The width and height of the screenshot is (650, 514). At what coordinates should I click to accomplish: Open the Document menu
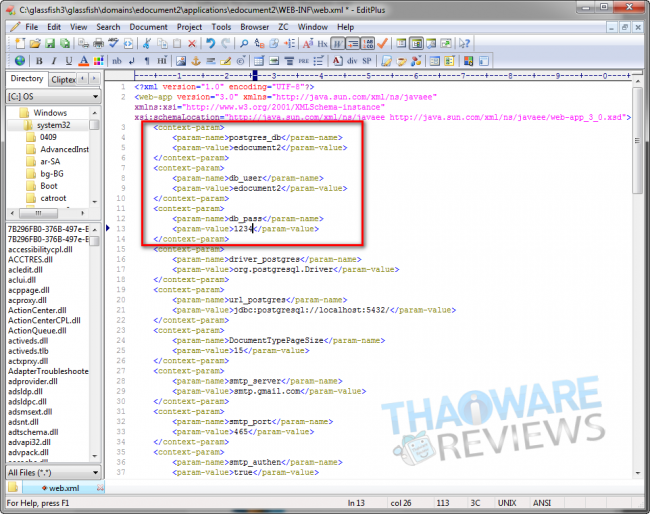[x=148, y=27]
